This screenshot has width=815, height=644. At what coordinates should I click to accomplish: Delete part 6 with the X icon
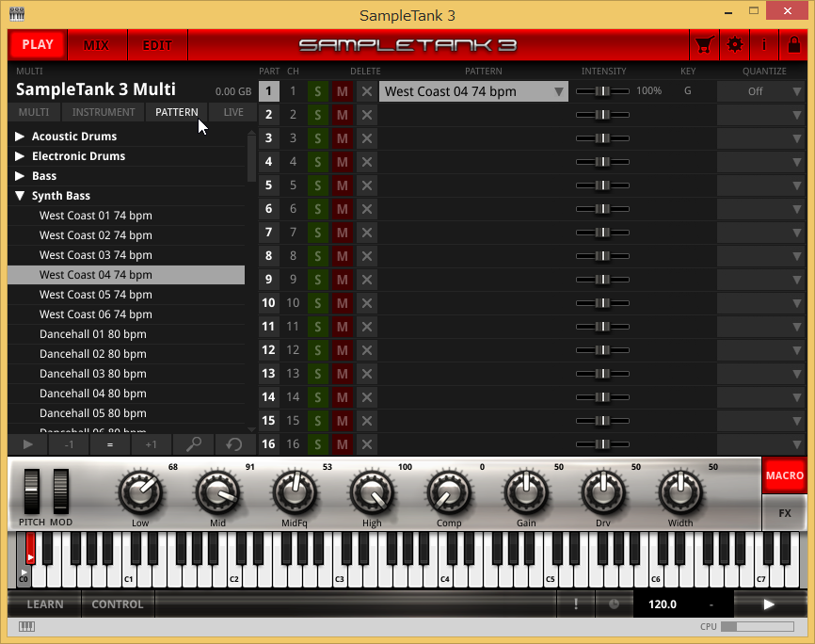point(367,209)
